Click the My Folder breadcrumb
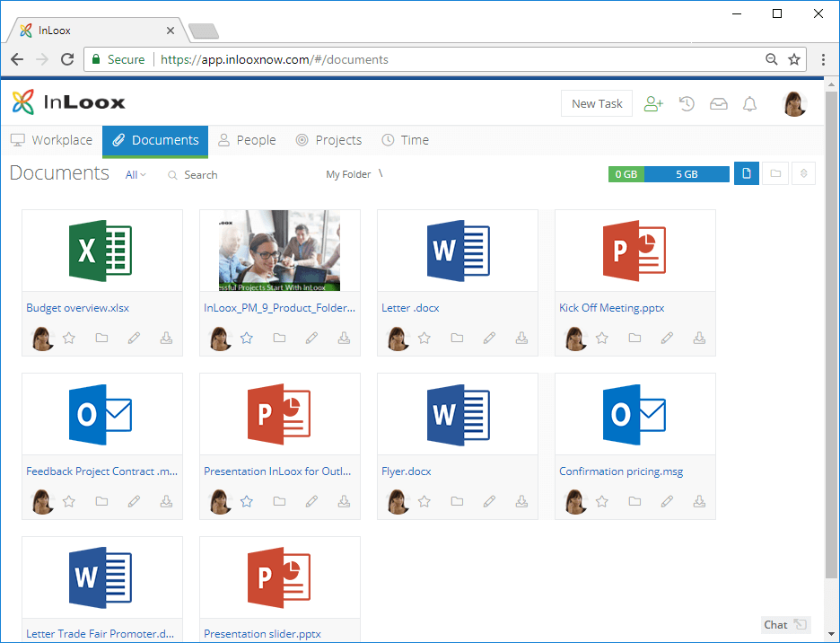This screenshot has height=643, width=840. (x=348, y=174)
